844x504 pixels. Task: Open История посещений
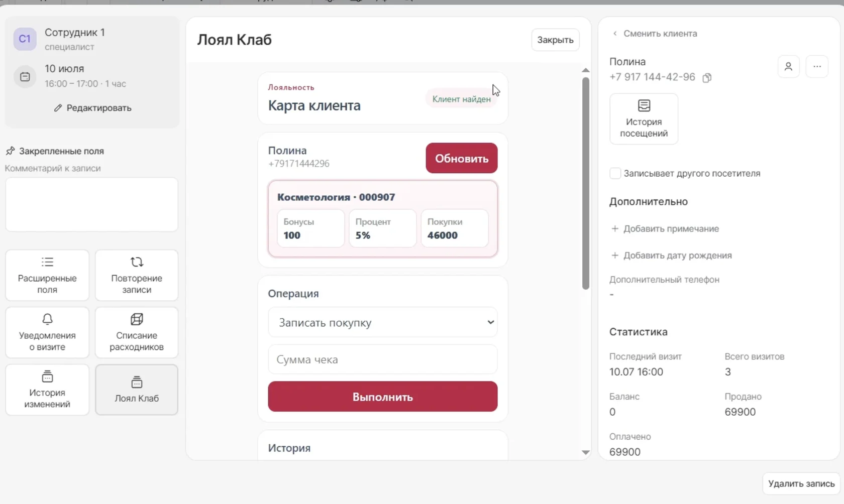click(x=644, y=119)
